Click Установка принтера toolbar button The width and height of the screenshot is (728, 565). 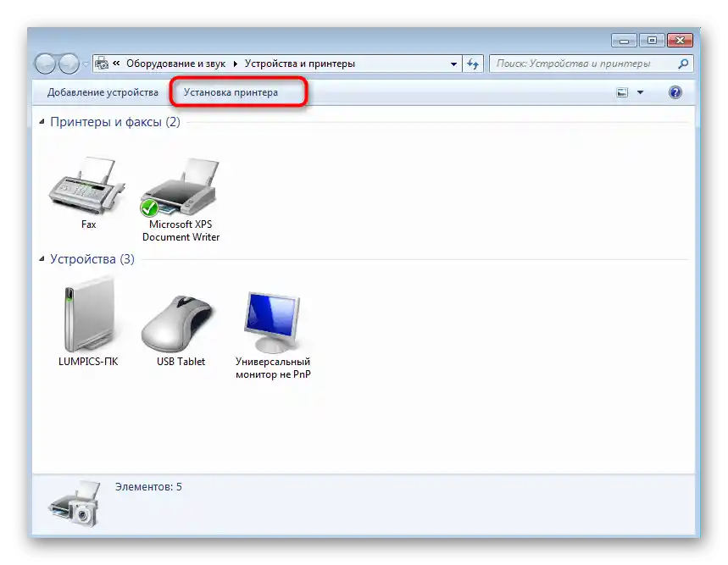(231, 92)
